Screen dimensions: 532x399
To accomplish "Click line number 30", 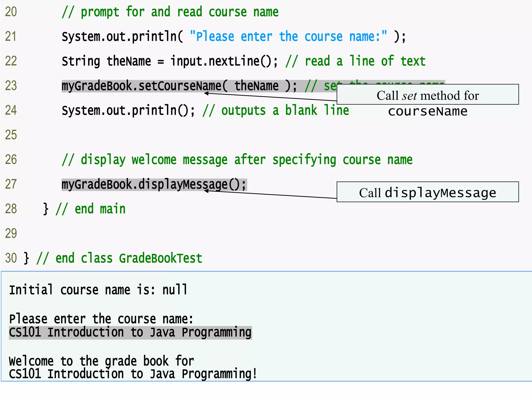I will tap(11, 258).
